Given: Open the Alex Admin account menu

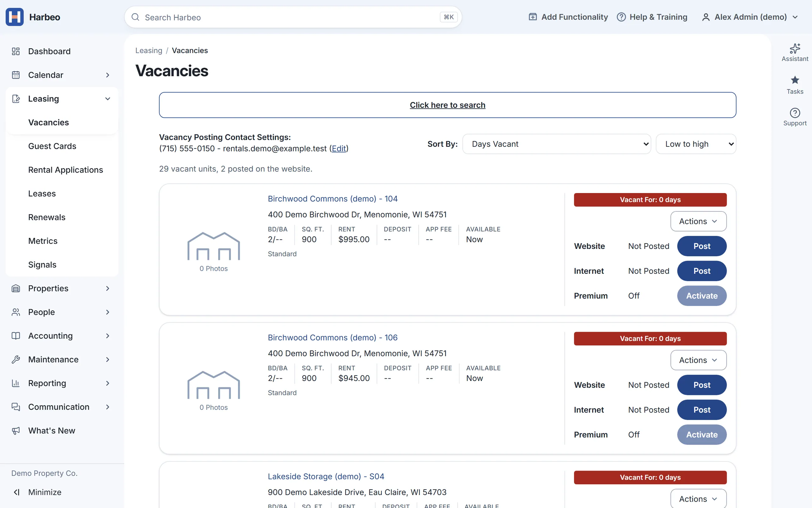Looking at the screenshot, I should [x=750, y=17].
